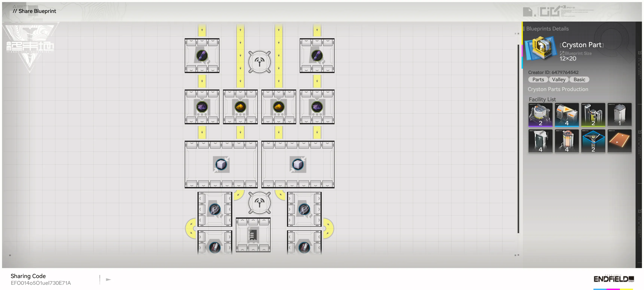Click the storage depot icon at bottom center
Image resolution: width=644 pixels, height=290 pixels.
click(253, 235)
